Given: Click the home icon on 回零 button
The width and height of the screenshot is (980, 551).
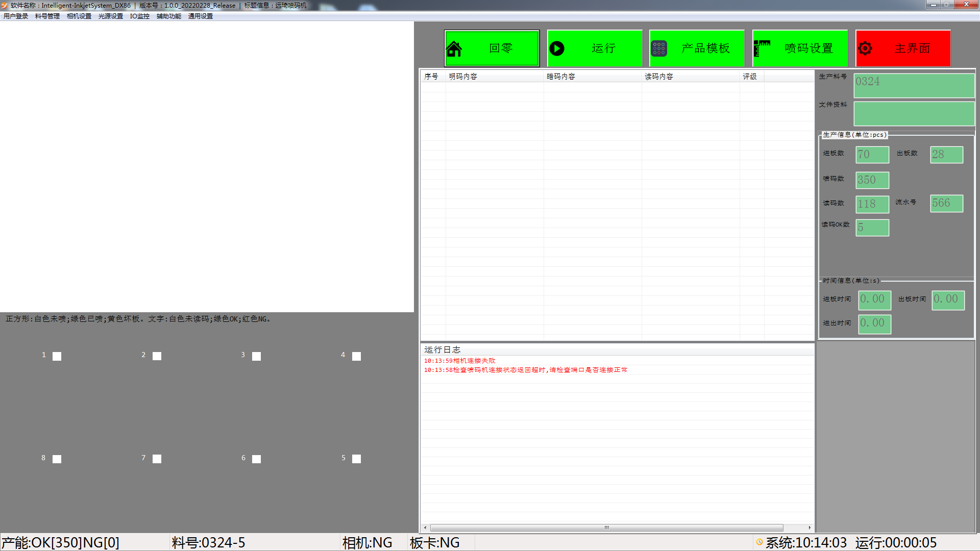Looking at the screenshot, I should [454, 49].
